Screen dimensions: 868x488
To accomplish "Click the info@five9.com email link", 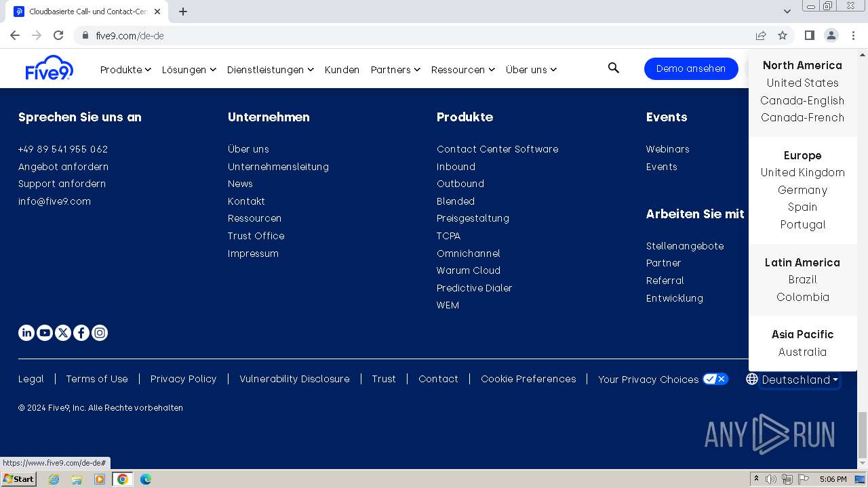I will (54, 201).
